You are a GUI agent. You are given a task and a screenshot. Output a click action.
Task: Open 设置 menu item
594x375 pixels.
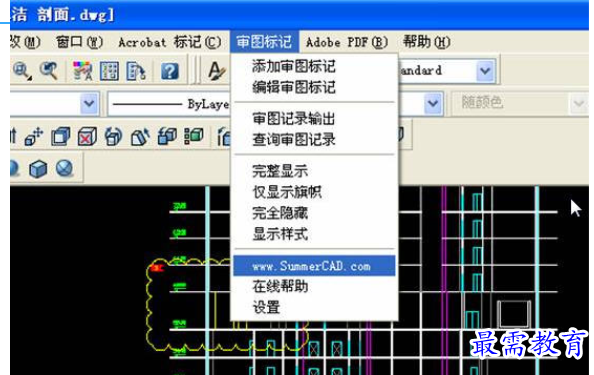266,307
